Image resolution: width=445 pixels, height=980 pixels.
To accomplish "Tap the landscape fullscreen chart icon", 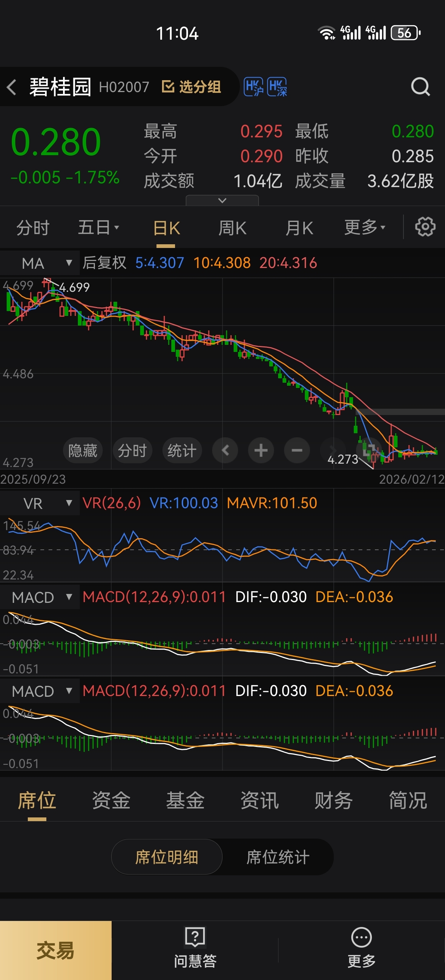I will [369, 450].
